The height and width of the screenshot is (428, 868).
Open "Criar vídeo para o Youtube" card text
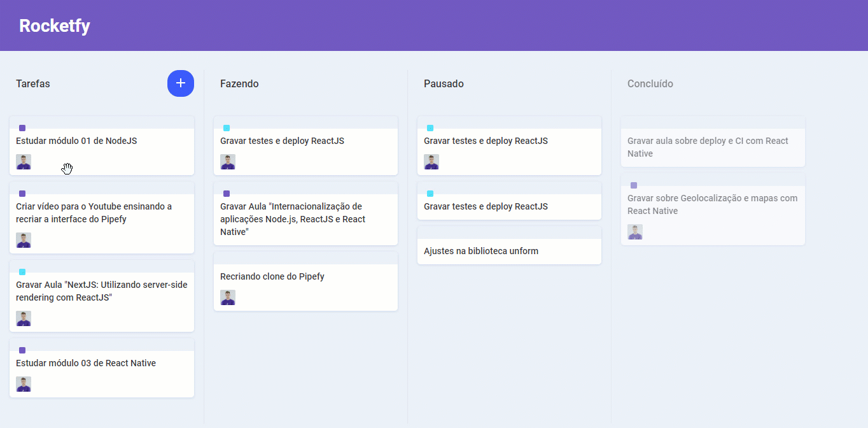pos(94,213)
